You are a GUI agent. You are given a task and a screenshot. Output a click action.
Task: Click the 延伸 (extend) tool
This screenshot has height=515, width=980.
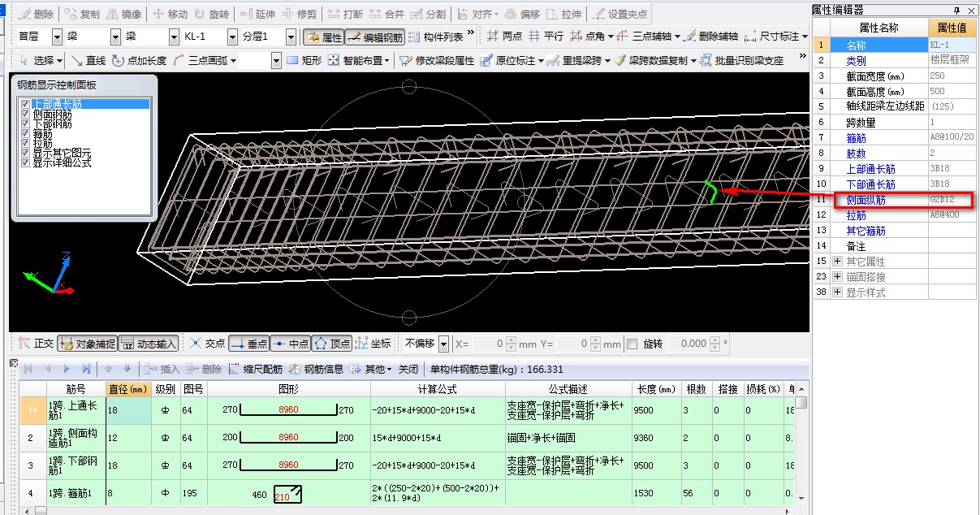(x=257, y=15)
